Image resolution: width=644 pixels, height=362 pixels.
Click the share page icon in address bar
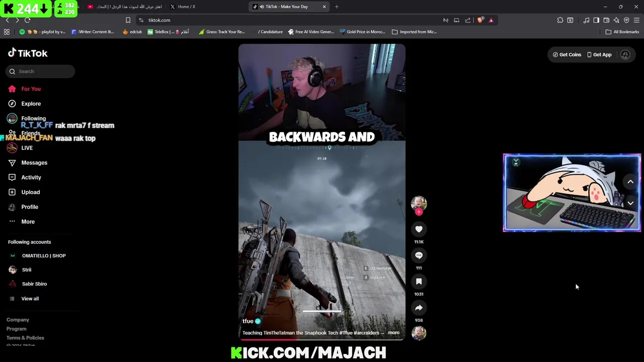tap(468, 20)
